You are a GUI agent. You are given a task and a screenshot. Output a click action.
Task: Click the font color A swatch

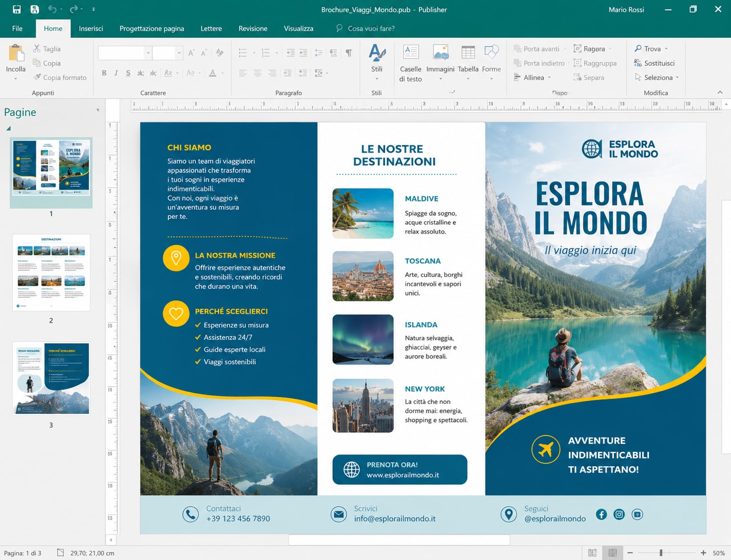point(213,73)
